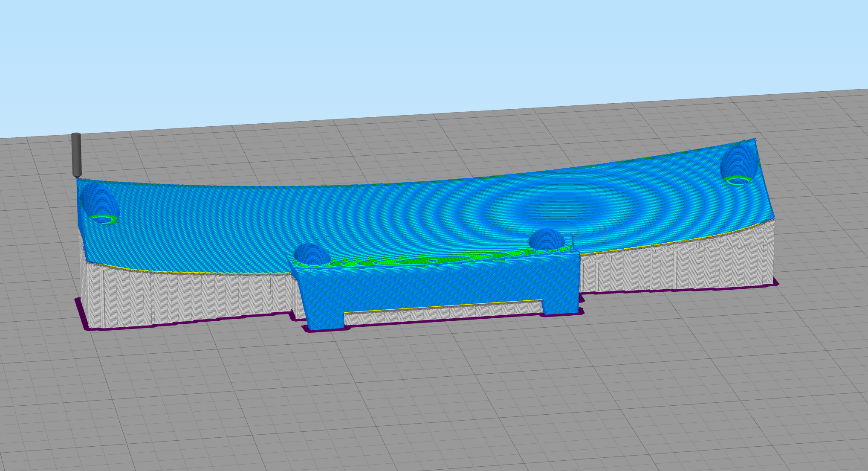This screenshot has width=868, height=471.
Task: Click the recessed hole at the model's left end
Action: 100,204
